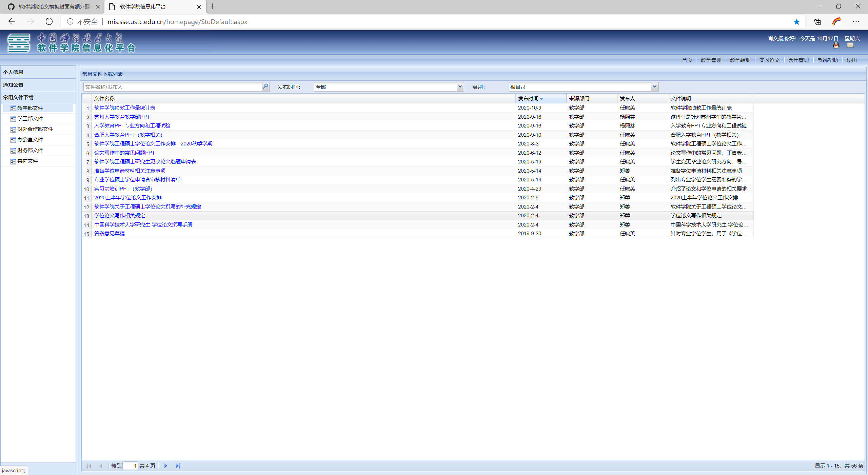Screen dimensions: 868x475
Task: Expand the 类别 根目录 dropdown arrow
Action: point(654,87)
